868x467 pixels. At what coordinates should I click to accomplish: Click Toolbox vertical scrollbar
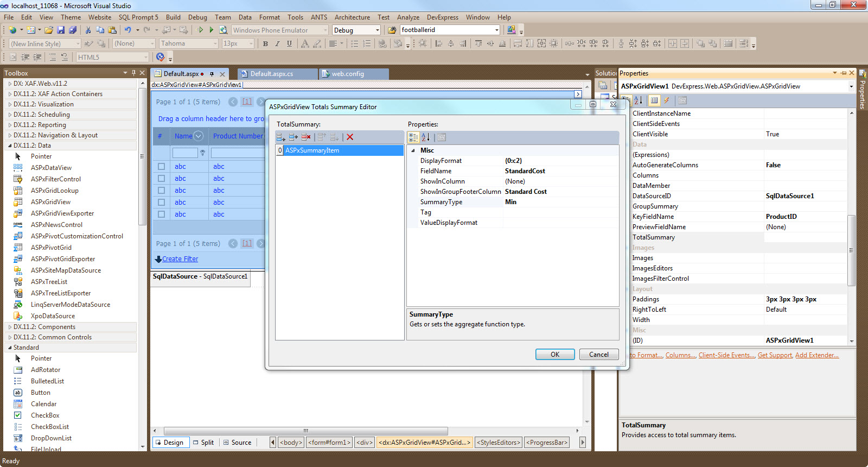[143, 156]
